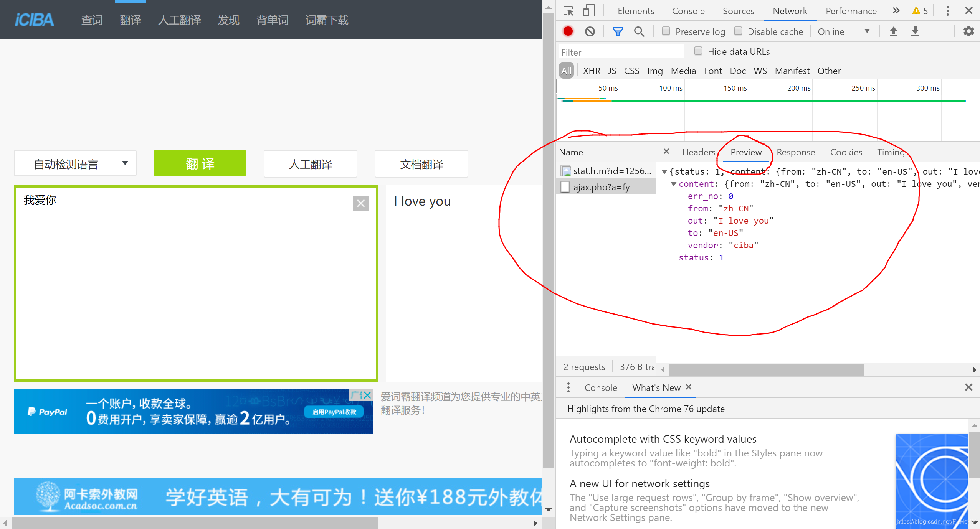980x529 pixels.
Task: Open the Elements panel tab
Action: click(x=636, y=11)
